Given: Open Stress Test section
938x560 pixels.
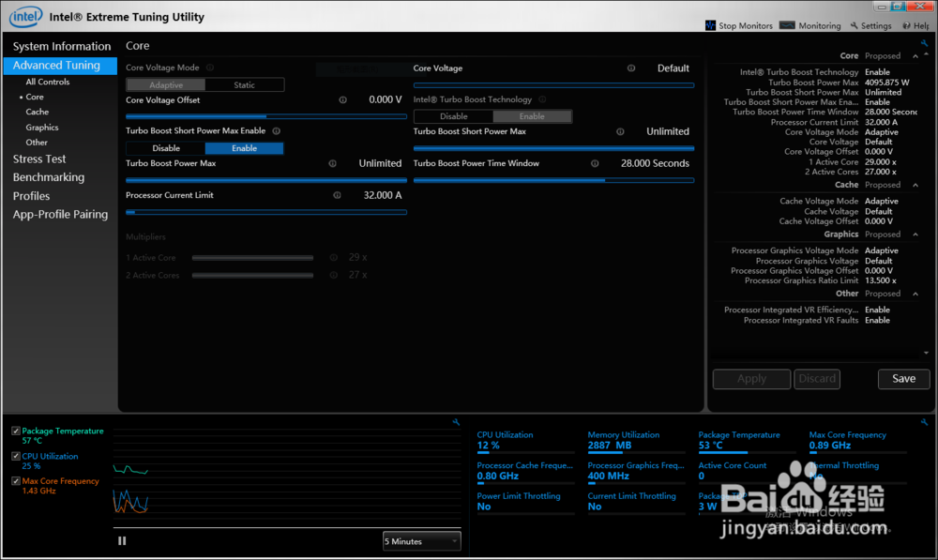Looking at the screenshot, I should tap(39, 159).
